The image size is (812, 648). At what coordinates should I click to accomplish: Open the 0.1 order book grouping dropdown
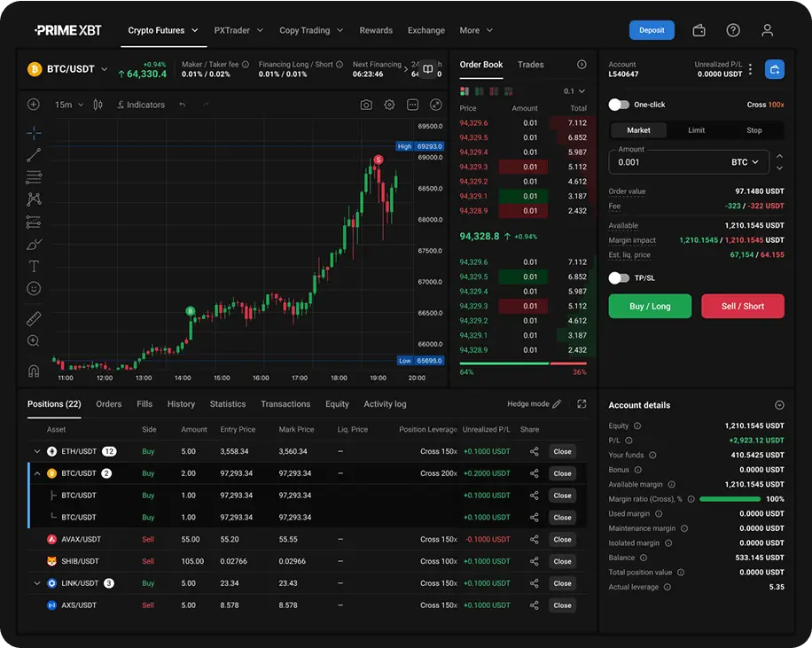click(574, 91)
